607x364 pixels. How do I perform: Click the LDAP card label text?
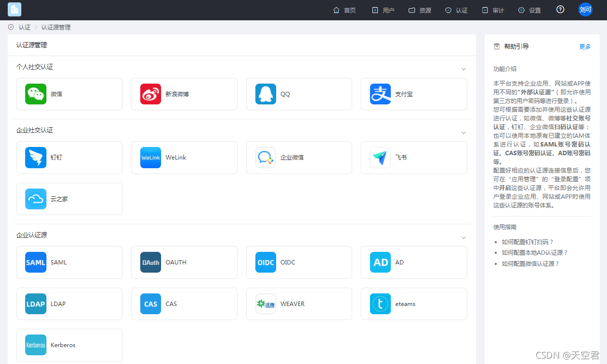pyautogui.click(x=58, y=304)
